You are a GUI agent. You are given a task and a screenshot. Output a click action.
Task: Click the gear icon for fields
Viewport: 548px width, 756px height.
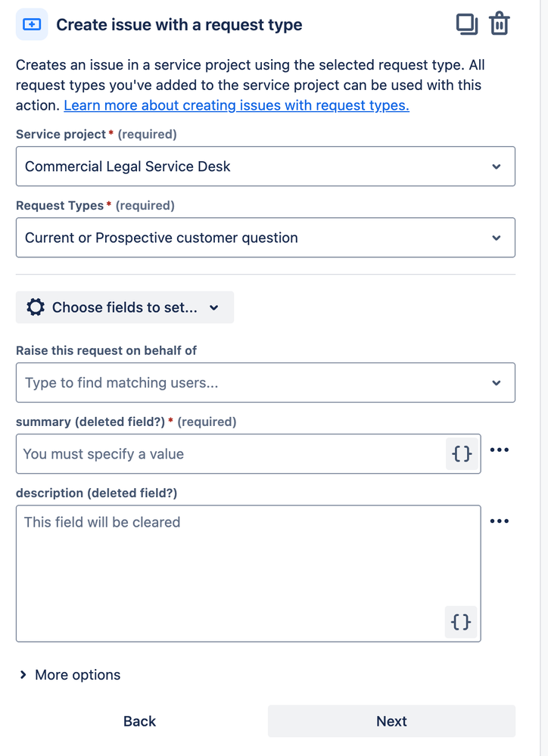point(36,307)
